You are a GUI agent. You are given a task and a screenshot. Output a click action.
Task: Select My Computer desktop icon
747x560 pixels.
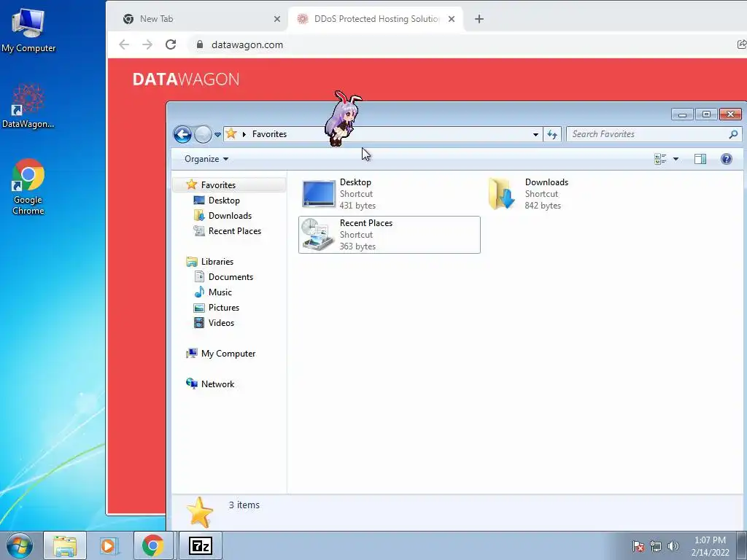(x=28, y=29)
